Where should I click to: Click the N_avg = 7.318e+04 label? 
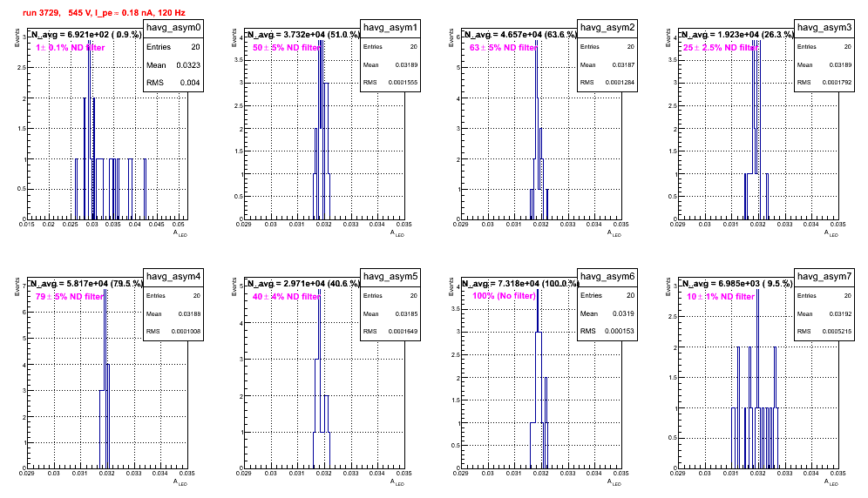point(520,283)
